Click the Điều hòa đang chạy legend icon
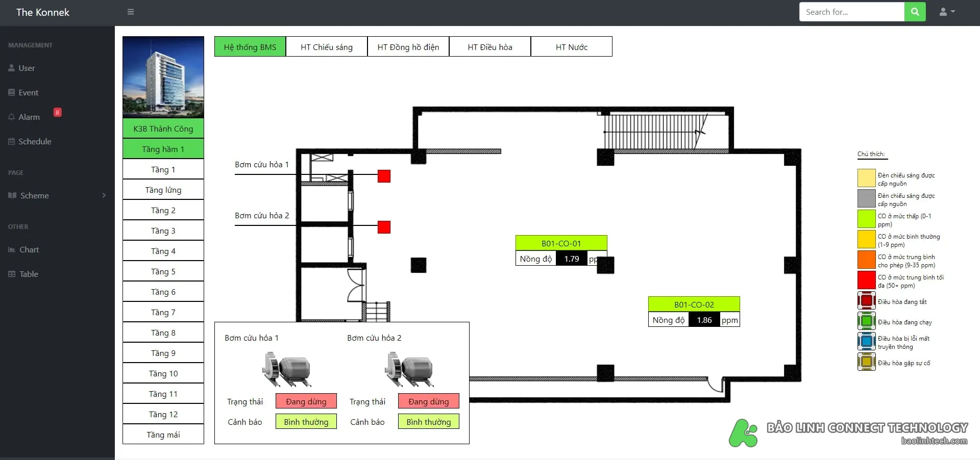The image size is (980, 460). click(867, 321)
